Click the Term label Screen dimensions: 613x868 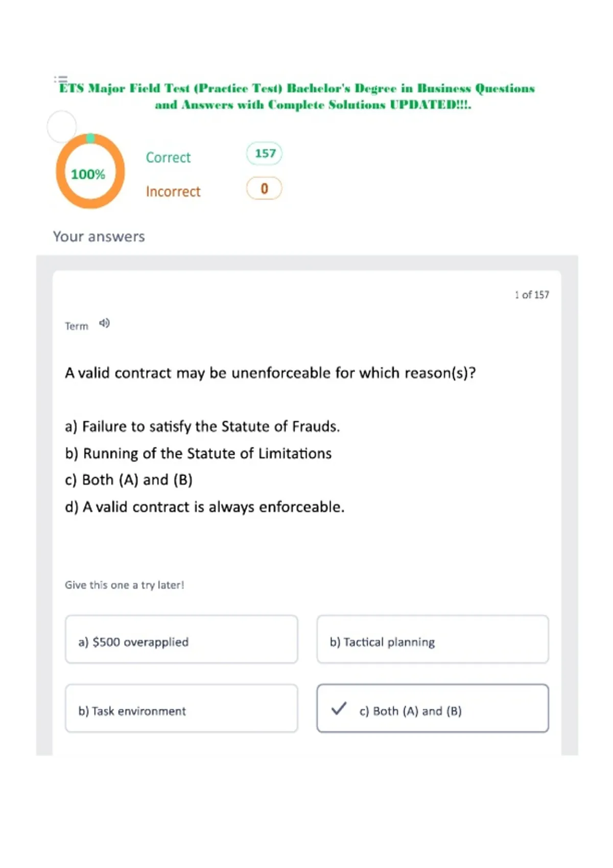[x=77, y=326]
